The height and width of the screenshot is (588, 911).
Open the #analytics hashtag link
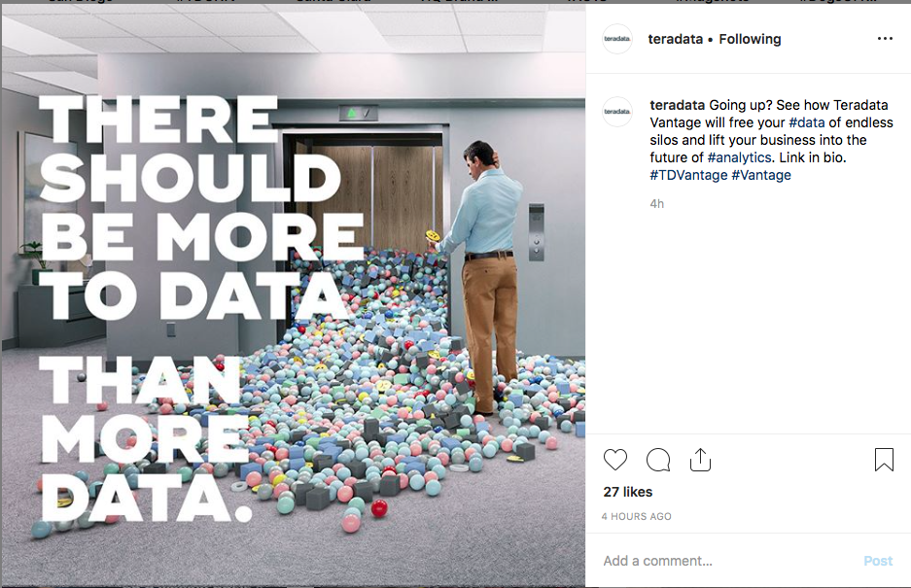pyautogui.click(x=739, y=157)
